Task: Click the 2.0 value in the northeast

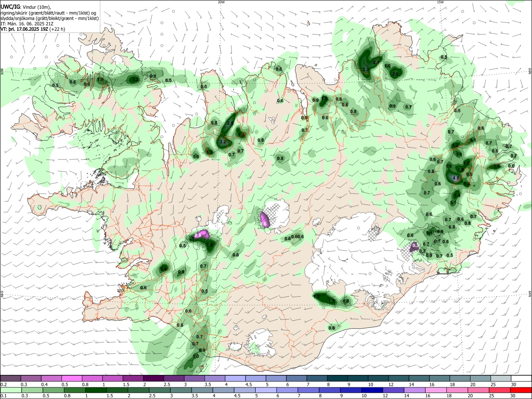Action: point(395,74)
